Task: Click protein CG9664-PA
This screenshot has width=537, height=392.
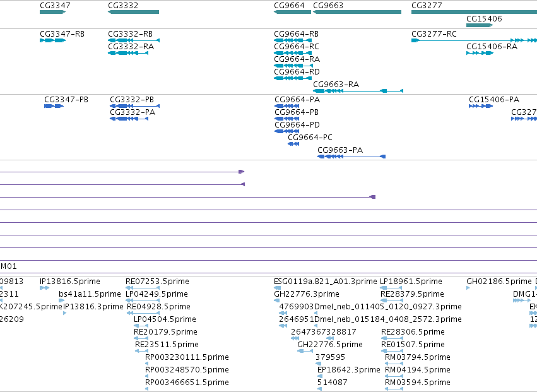Action: pyautogui.click(x=286, y=106)
